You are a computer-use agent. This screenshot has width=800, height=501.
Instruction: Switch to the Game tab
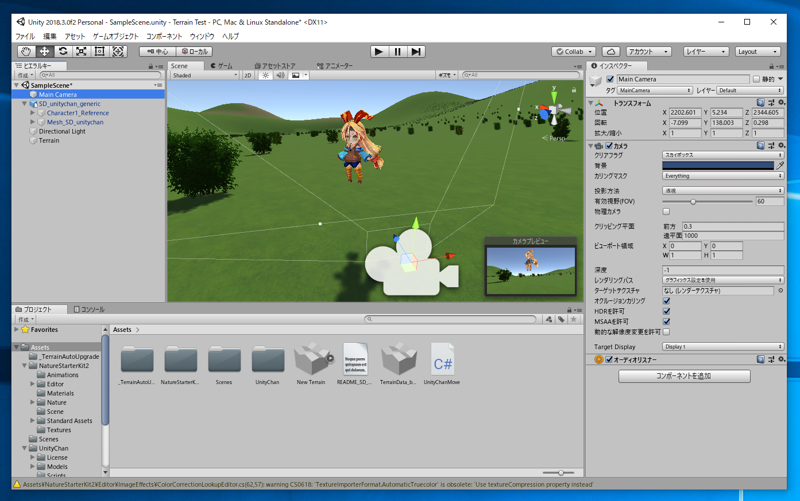(222, 66)
